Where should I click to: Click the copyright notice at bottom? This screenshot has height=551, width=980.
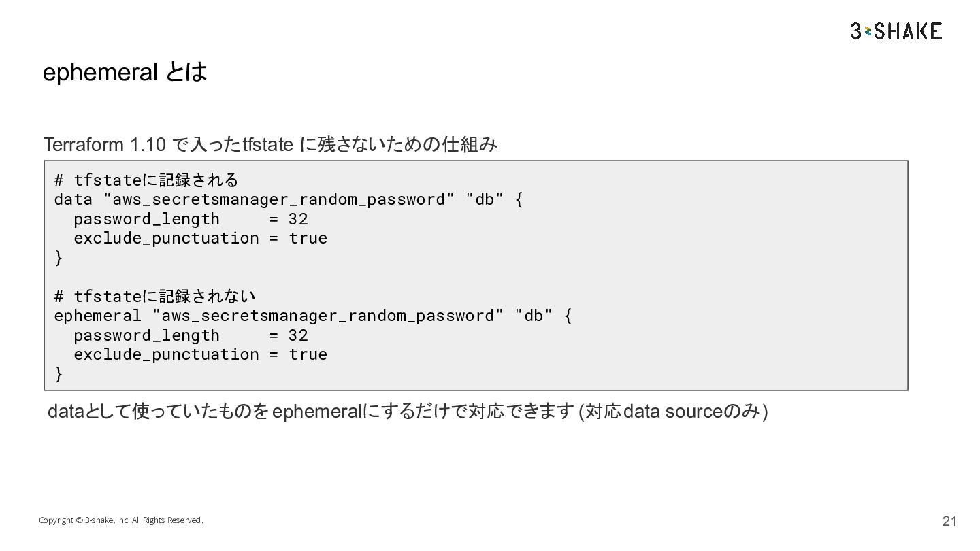[120, 520]
